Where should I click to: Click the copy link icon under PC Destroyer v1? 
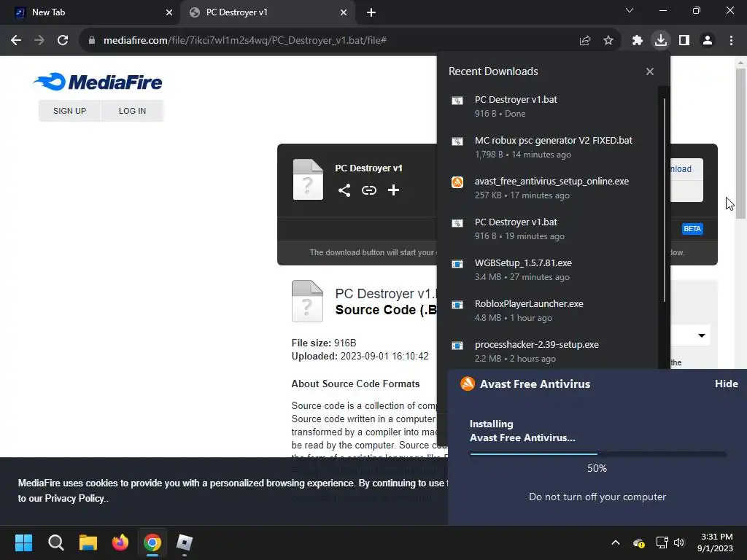pyautogui.click(x=368, y=190)
